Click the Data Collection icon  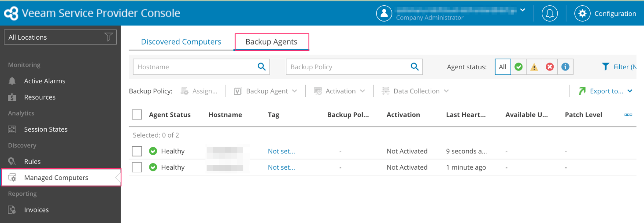coord(385,91)
